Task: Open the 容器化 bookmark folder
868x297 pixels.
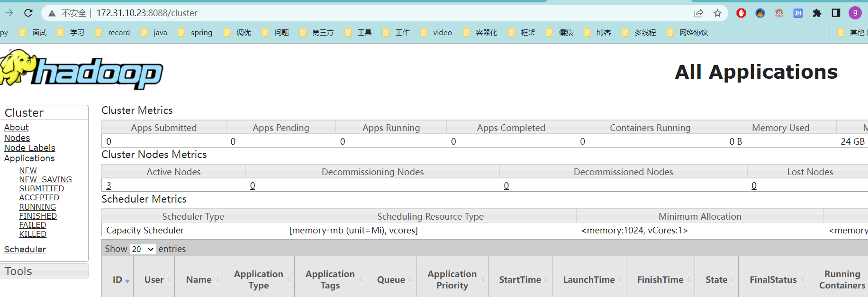Action: 480,32
